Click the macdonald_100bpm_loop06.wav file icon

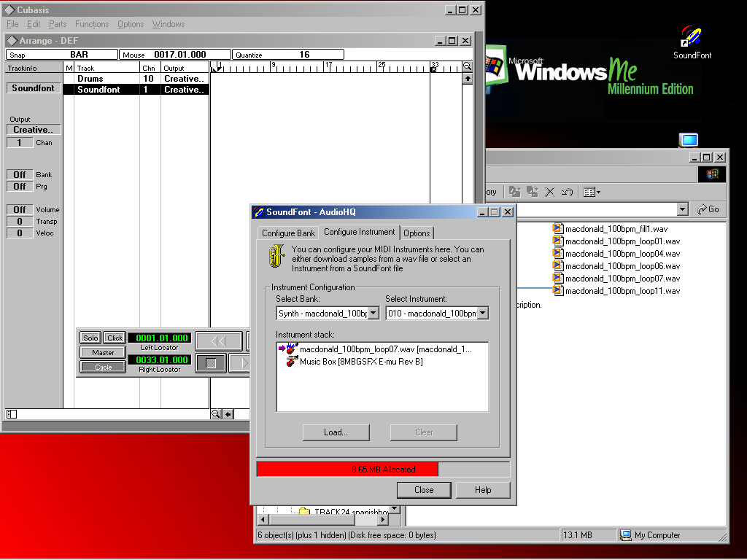[x=557, y=265]
